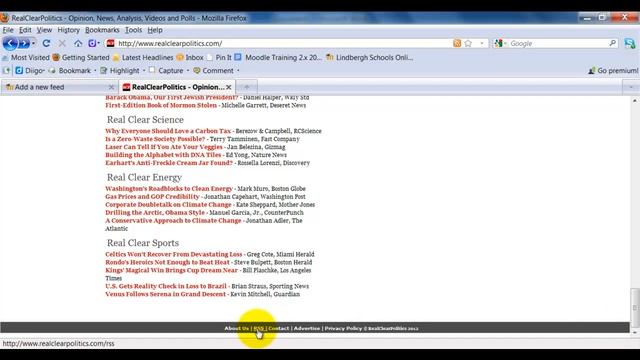Open the Getting Started bookmark
This screenshot has height=360, width=640.
click(81, 58)
